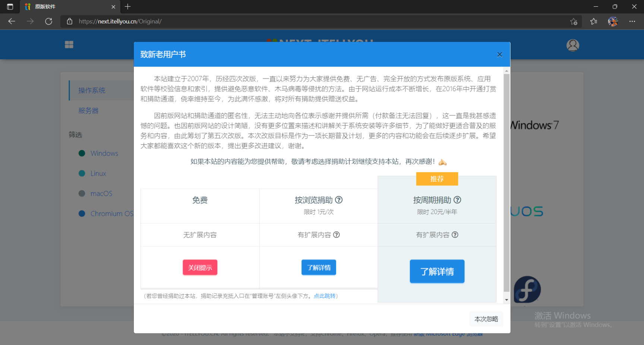Screen dimensions: 644x345
Task: Open a new tab with plus
Action: (127, 7)
